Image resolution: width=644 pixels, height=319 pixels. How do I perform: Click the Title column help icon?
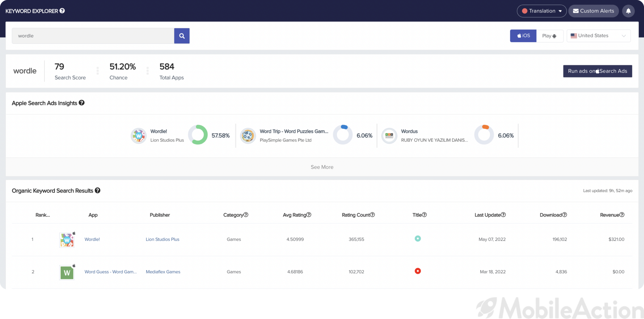point(424,215)
